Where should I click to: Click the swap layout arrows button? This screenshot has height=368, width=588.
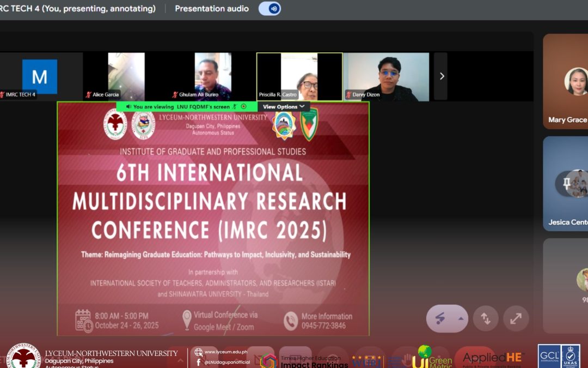click(486, 319)
